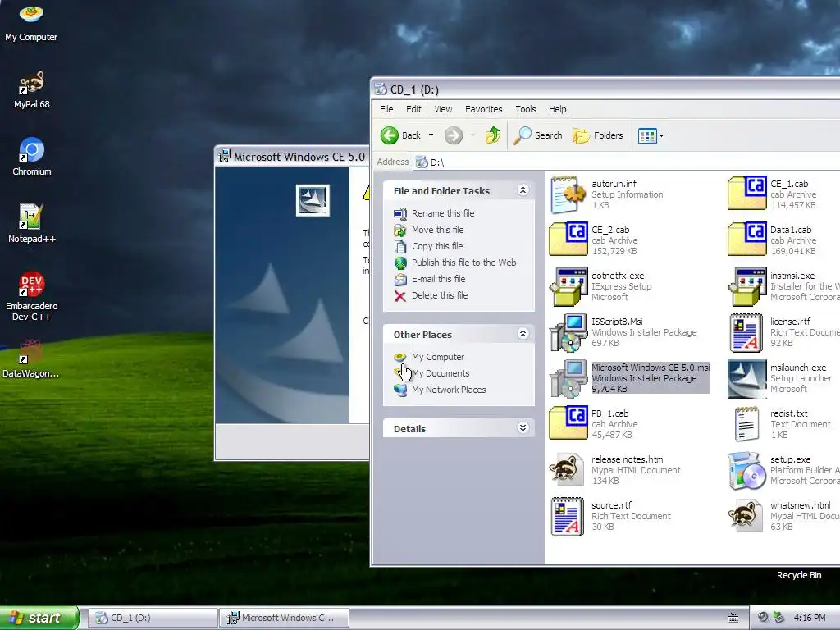Select Microsoft Windows CE 5.0.msi icon
The height and width of the screenshot is (630, 840).
tap(568, 378)
